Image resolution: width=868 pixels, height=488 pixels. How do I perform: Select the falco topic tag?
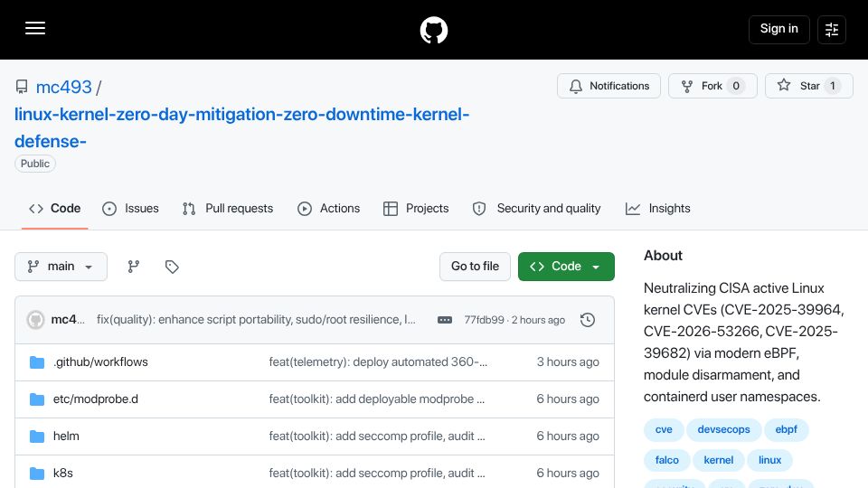coord(667,460)
